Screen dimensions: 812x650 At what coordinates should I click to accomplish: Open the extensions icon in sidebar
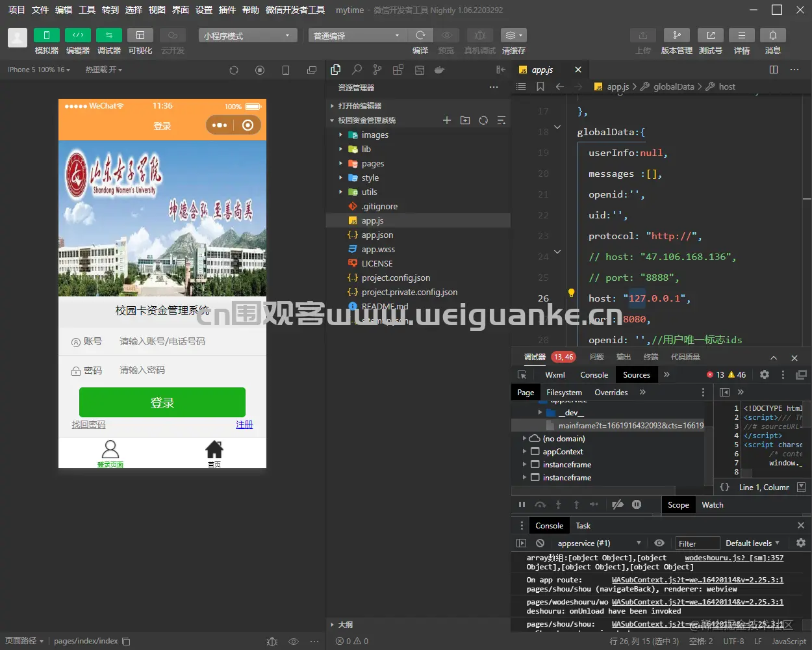coord(398,70)
